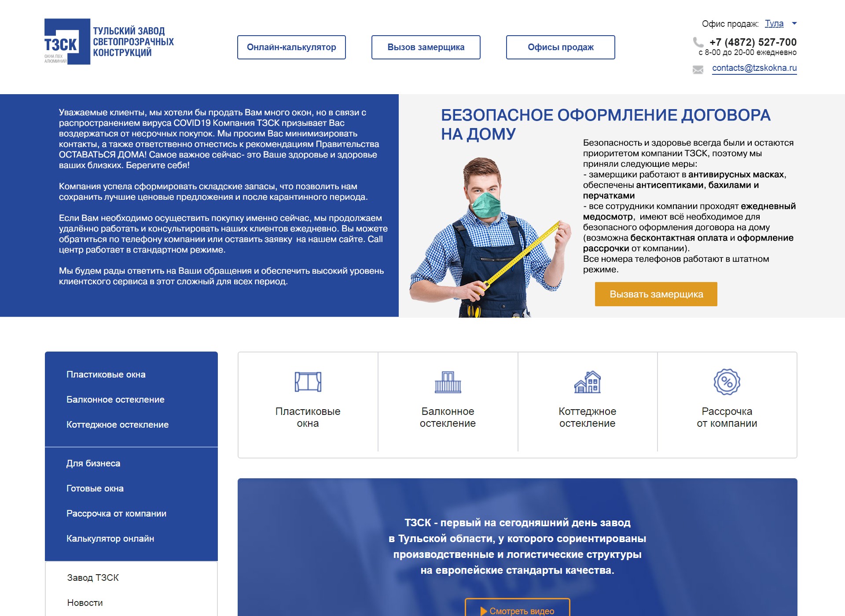
Task: Click working hours text с 8-00 до 20-00
Action: click(x=747, y=52)
